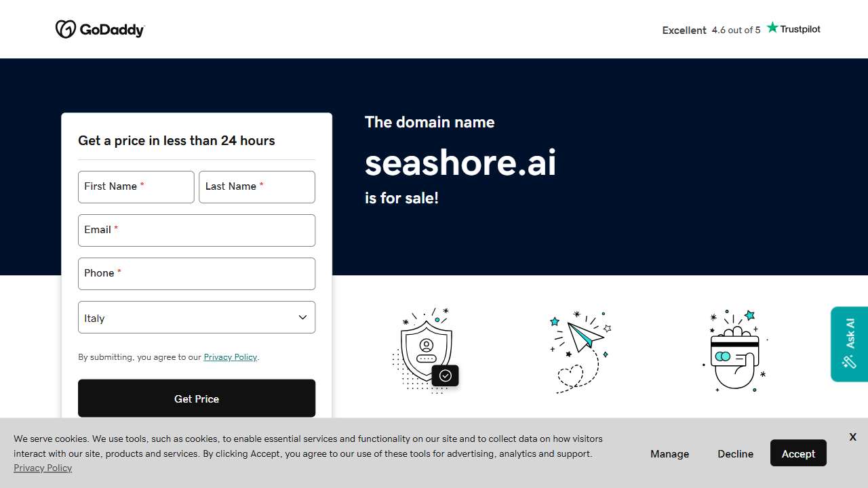Click the Get Price button
The height and width of the screenshot is (488, 868).
click(197, 399)
